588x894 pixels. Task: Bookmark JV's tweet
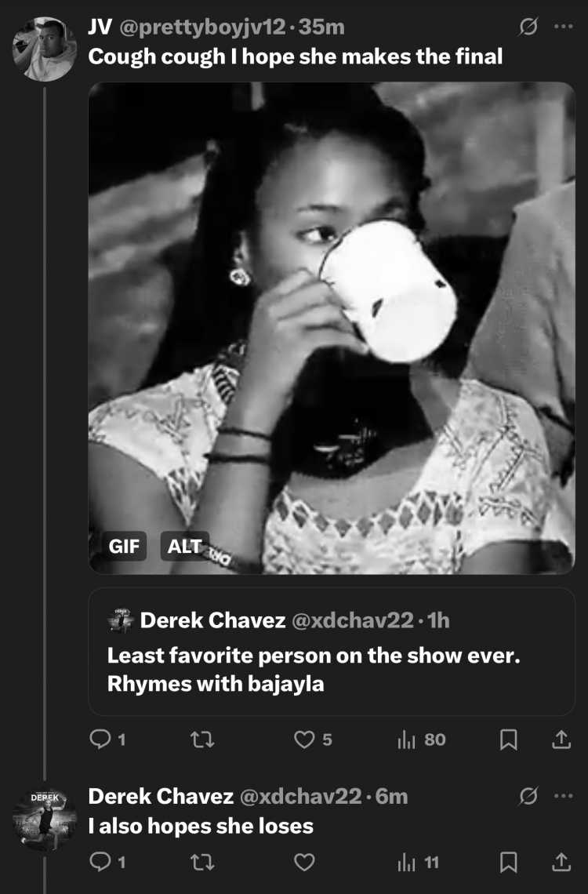pos(508,740)
